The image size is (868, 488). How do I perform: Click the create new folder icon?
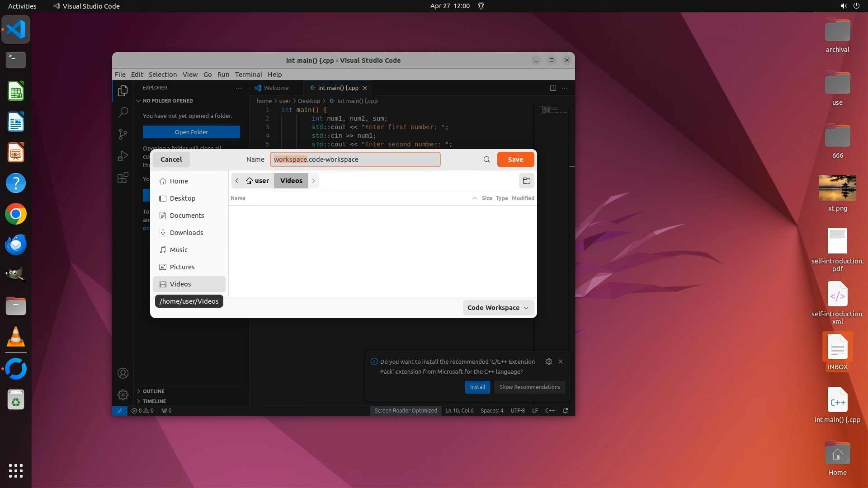pos(526,181)
